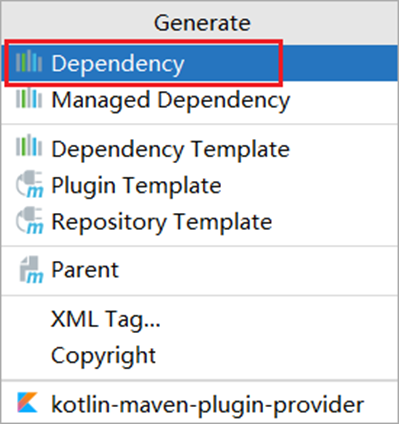The width and height of the screenshot is (399, 424).
Task: Click the Maven plug icon beside Repository Template
Action: click(x=30, y=220)
